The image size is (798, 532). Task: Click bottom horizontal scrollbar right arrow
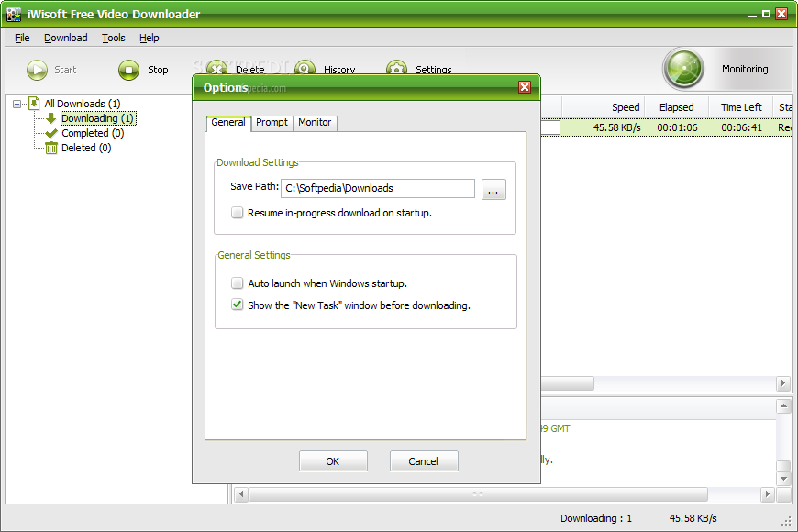pyautogui.click(x=768, y=493)
